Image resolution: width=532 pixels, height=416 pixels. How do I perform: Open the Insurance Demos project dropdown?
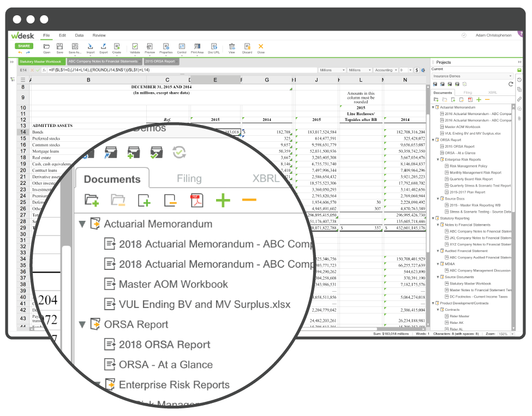pyautogui.click(x=472, y=76)
